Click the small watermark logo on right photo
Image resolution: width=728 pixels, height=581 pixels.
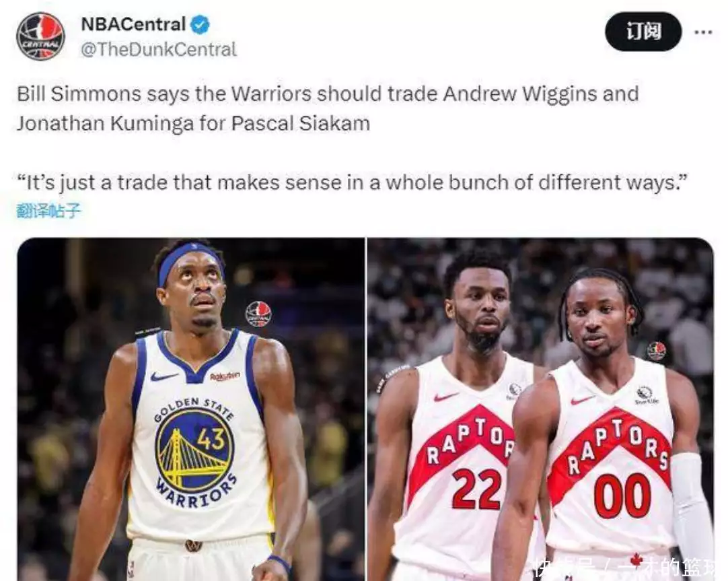point(657,351)
